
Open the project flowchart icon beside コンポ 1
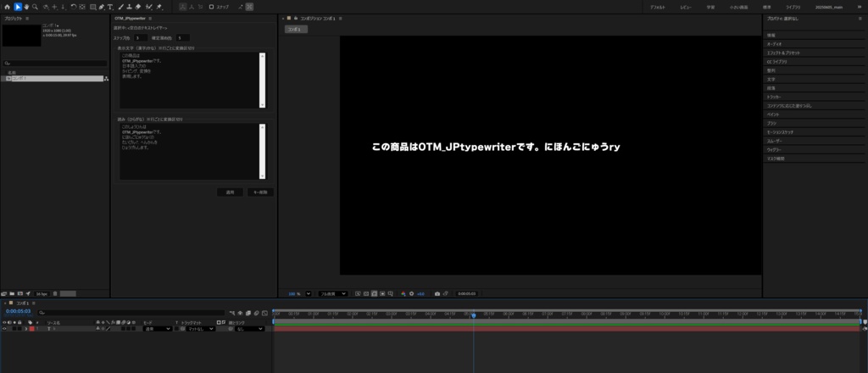pyautogui.click(x=106, y=79)
